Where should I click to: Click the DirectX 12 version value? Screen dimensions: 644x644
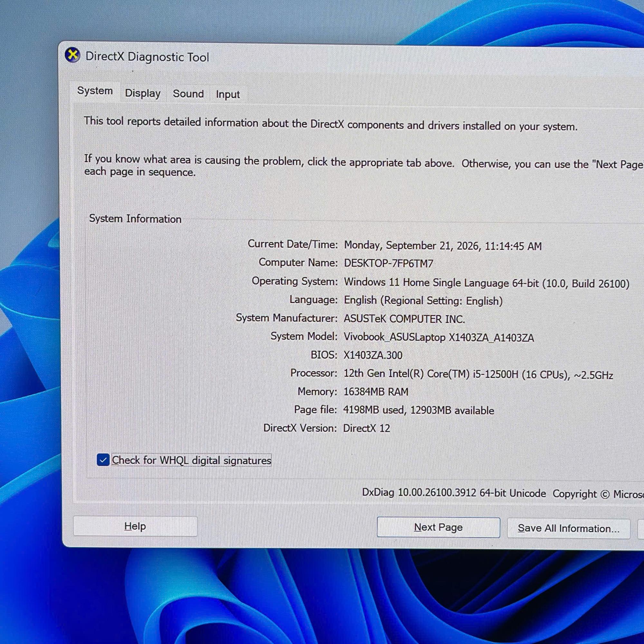[366, 428]
